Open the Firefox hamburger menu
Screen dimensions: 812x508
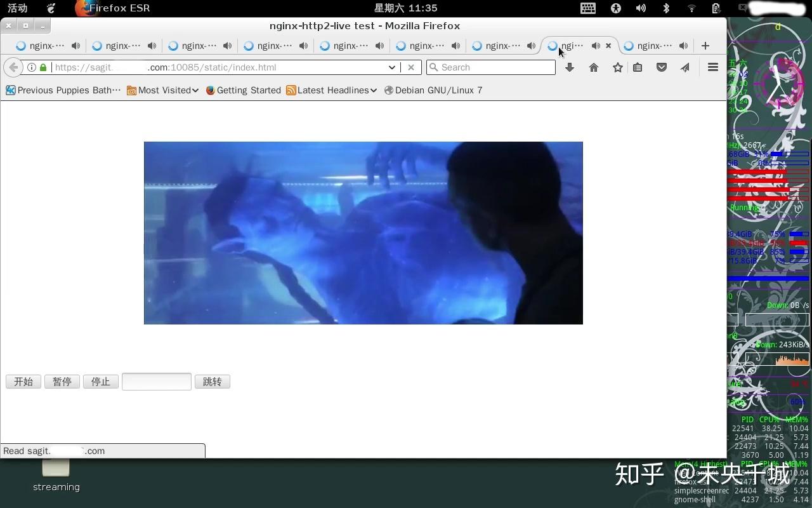(713, 67)
